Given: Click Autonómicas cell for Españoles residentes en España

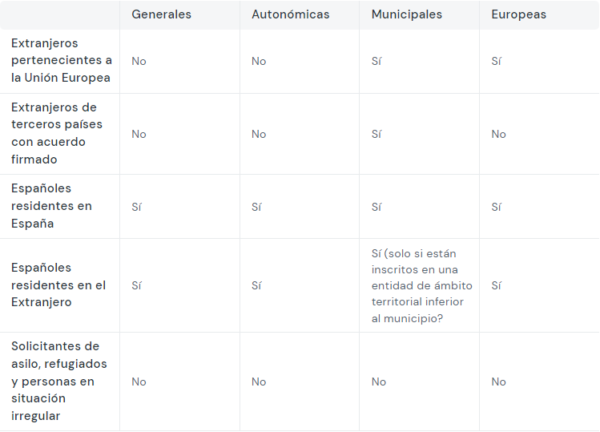Looking at the screenshot, I should tap(256, 207).
